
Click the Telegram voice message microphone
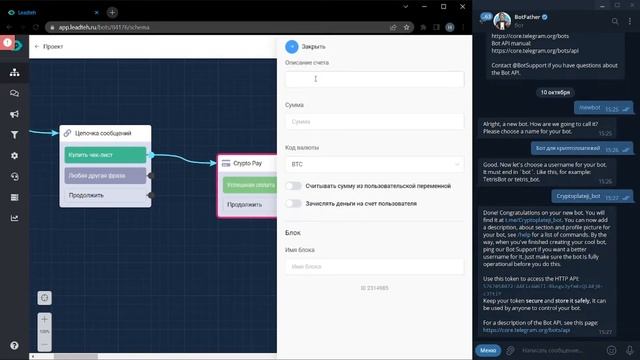630,350
